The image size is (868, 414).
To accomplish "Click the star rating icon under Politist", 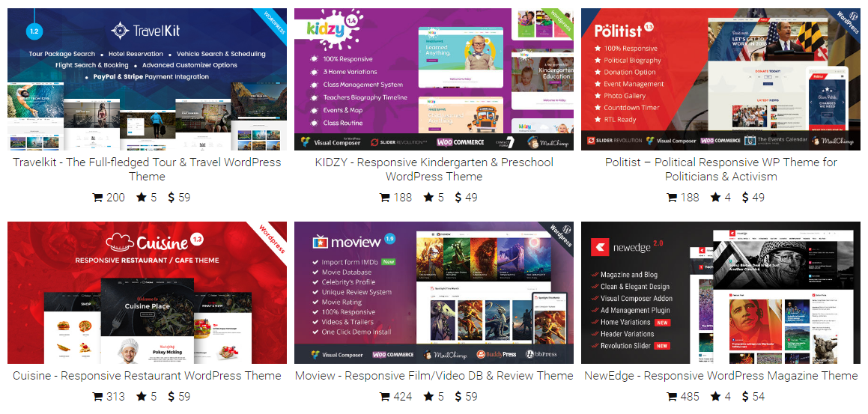I will (x=716, y=197).
